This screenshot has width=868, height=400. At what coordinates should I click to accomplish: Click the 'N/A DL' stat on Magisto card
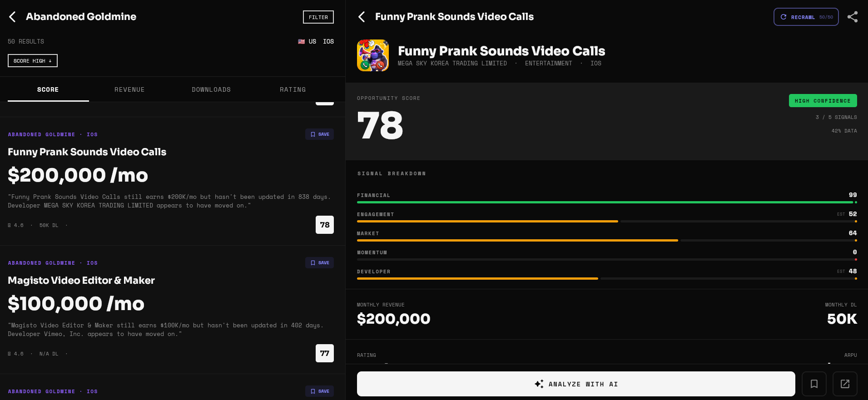click(x=49, y=354)
